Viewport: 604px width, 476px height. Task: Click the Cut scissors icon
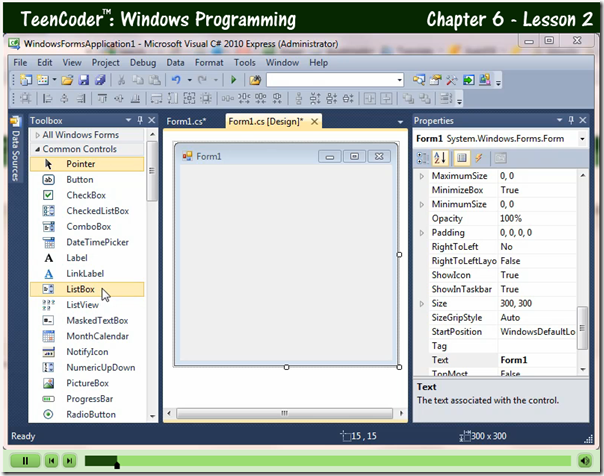(x=121, y=80)
